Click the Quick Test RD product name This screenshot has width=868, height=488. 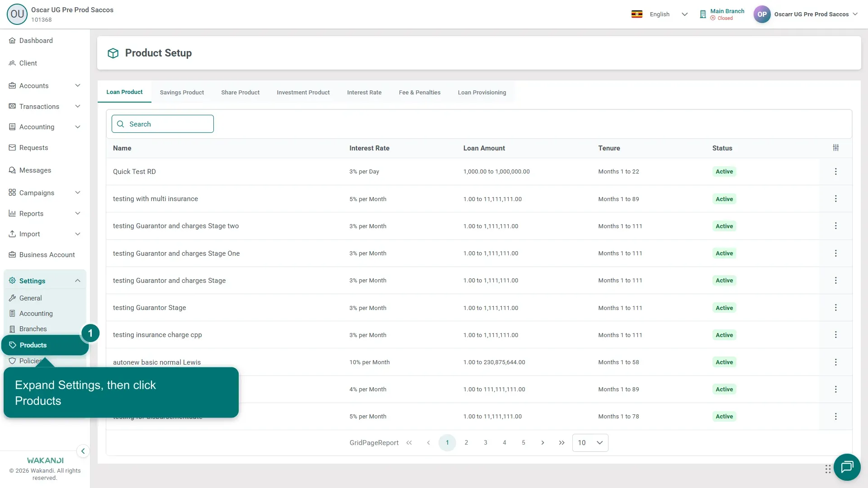pyautogui.click(x=134, y=172)
